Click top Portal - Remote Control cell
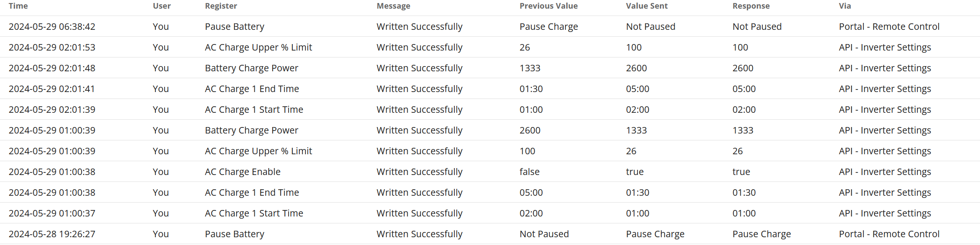The width and height of the screenshot is (980, 245). [x=889, y=27]
